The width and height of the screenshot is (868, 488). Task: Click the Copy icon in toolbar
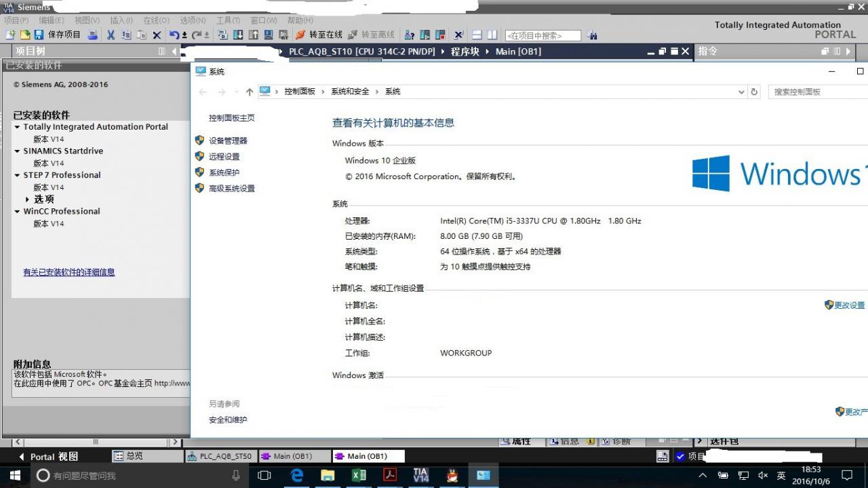point(126,35)
